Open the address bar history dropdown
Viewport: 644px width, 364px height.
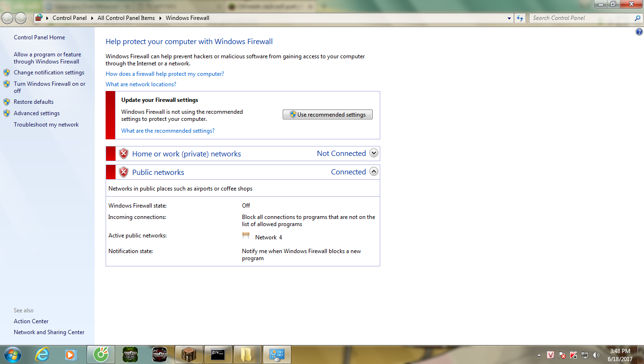(x=510, y=18)
